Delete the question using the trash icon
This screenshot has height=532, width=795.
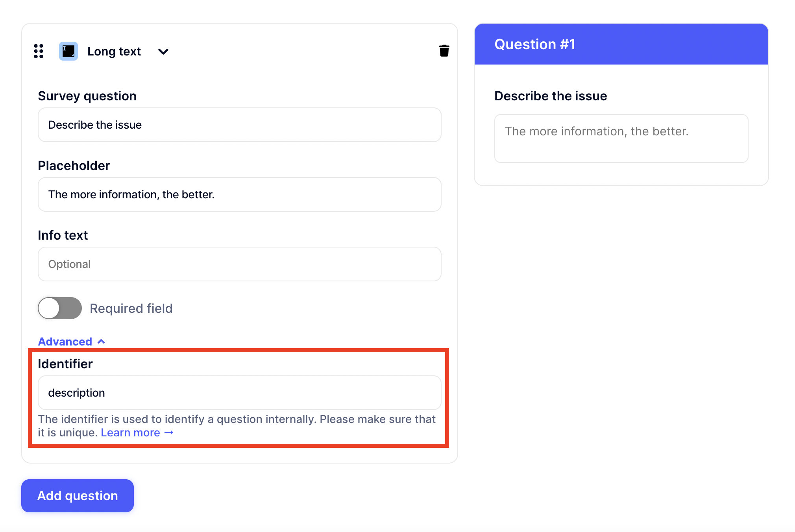pos(444,51)
